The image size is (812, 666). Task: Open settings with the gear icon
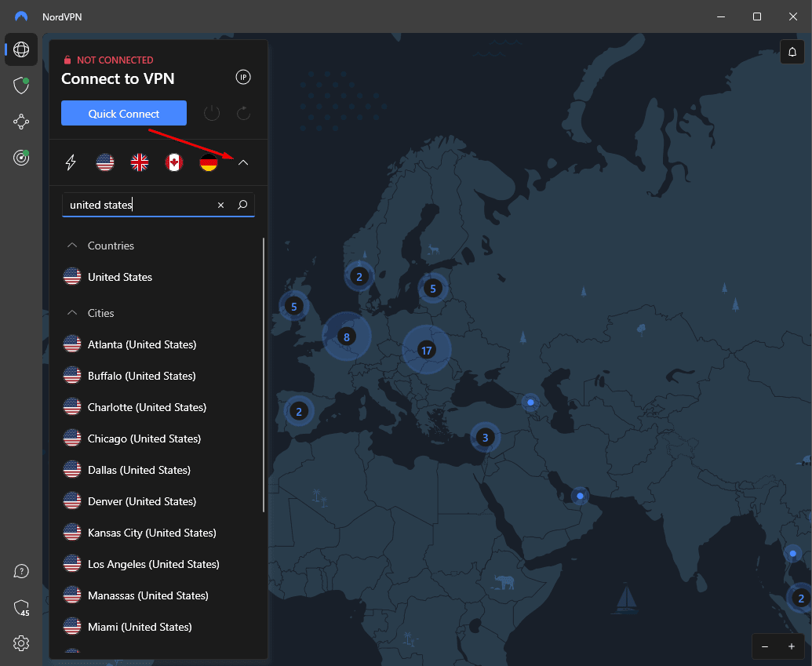point(21,643)
